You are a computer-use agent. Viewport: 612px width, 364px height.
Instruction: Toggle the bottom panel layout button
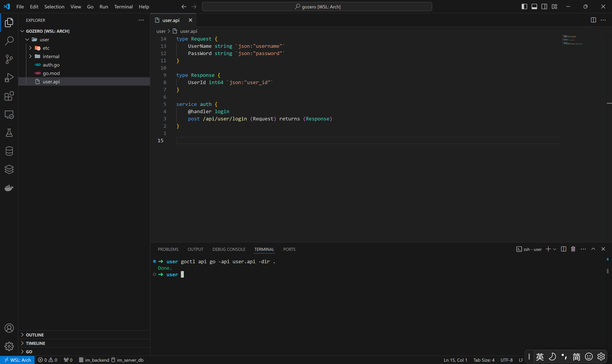tap(534, 7)
